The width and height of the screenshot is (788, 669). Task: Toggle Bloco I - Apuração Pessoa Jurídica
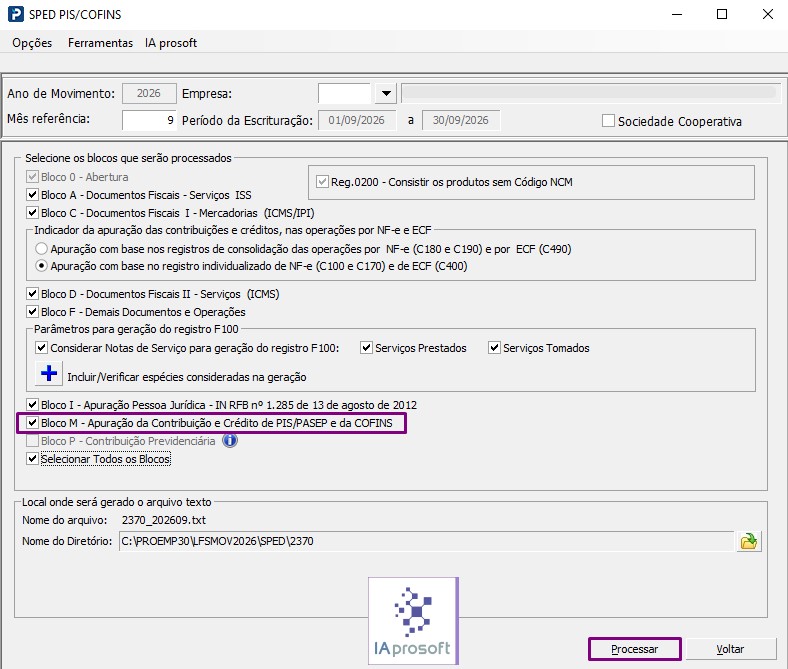click(x=33, y=405)
